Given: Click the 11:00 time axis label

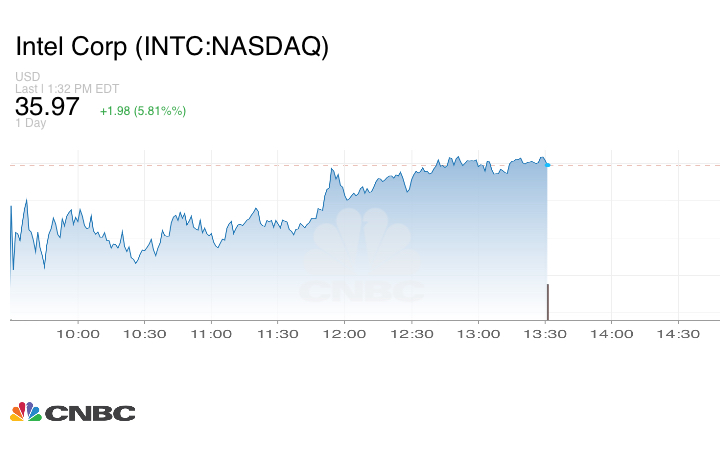Looking at the screenshot, I should [211, 334].
